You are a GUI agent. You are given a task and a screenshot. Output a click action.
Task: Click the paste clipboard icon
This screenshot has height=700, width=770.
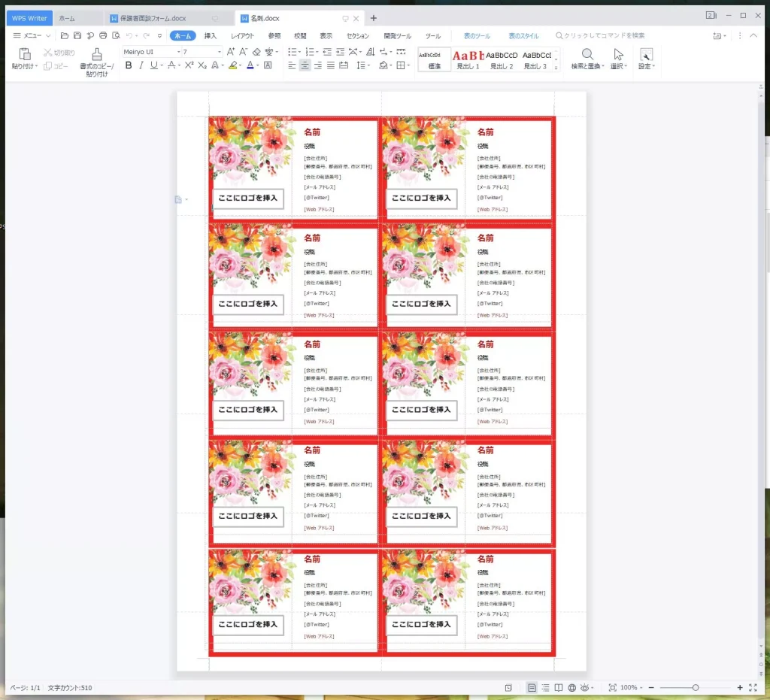24,55
